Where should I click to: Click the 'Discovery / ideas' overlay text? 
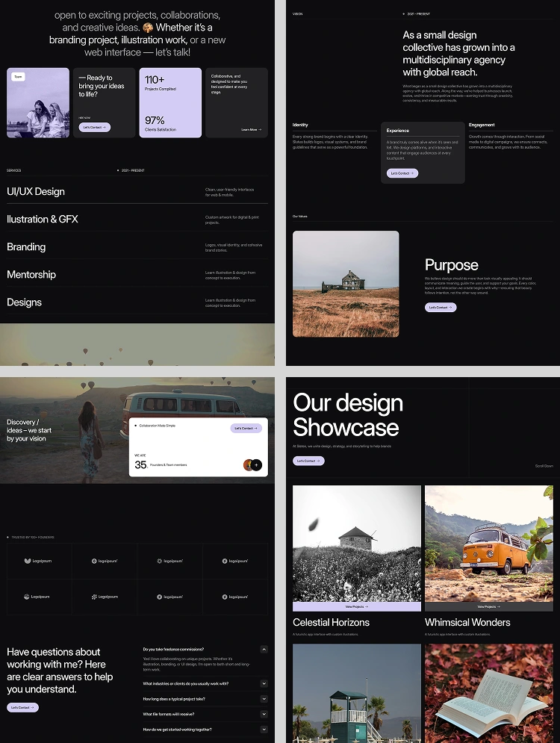point(29,430)
